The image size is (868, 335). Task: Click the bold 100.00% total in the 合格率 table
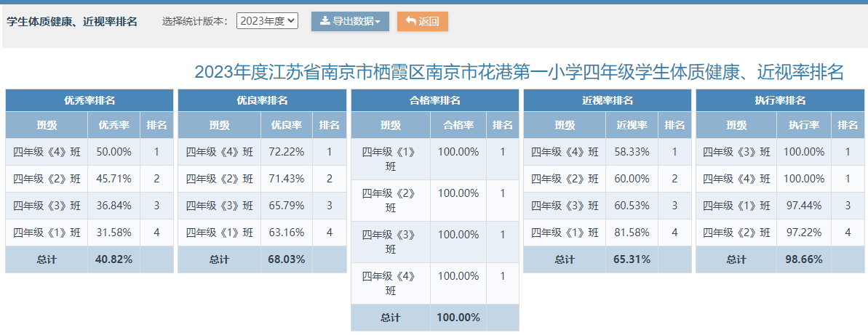click(x=458, y=318)
